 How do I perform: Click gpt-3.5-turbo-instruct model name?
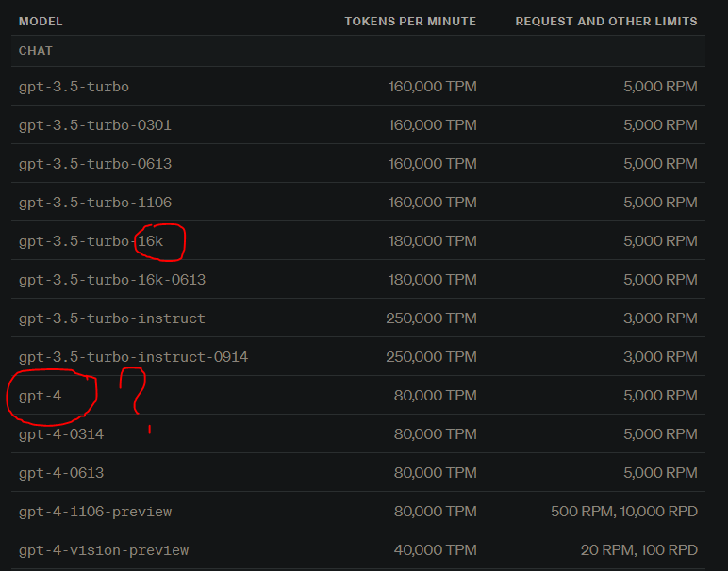click(x=112, y=318)
